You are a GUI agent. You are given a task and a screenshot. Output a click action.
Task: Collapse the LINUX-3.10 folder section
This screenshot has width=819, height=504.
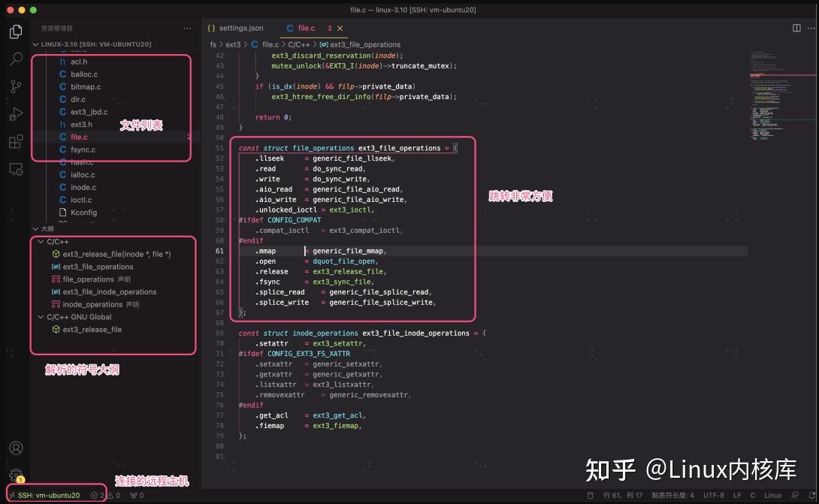(x=35, y=44)
